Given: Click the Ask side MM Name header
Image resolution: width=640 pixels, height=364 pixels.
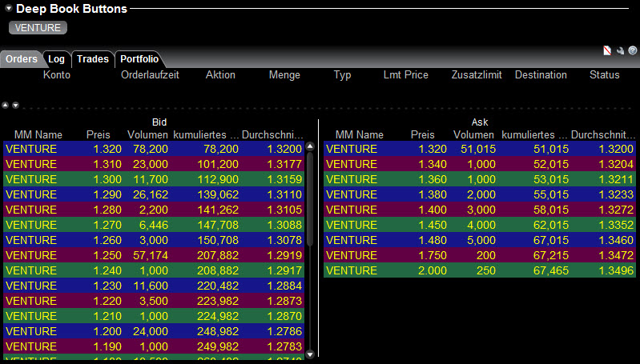Looking at the screenshot, I should (360, 135).
